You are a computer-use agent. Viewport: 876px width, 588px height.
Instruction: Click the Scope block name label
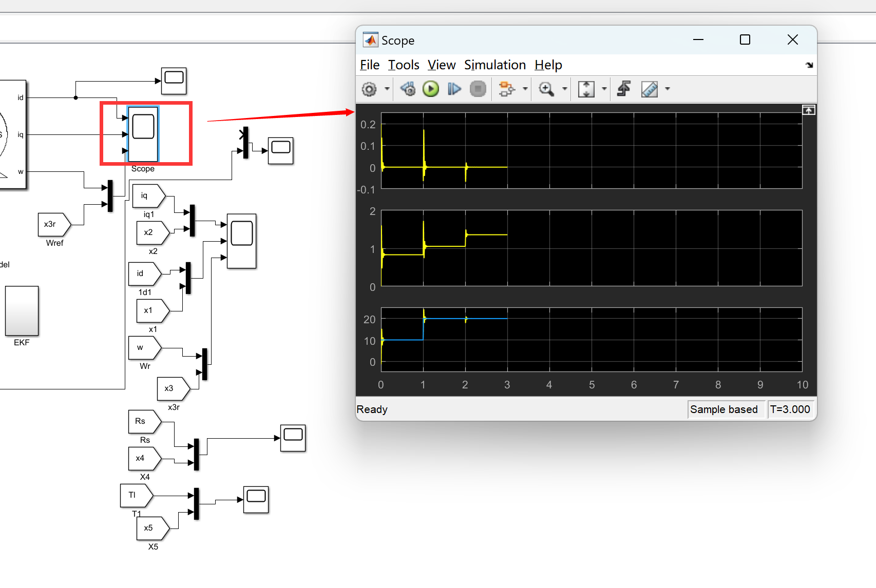(x=143, y=169)
